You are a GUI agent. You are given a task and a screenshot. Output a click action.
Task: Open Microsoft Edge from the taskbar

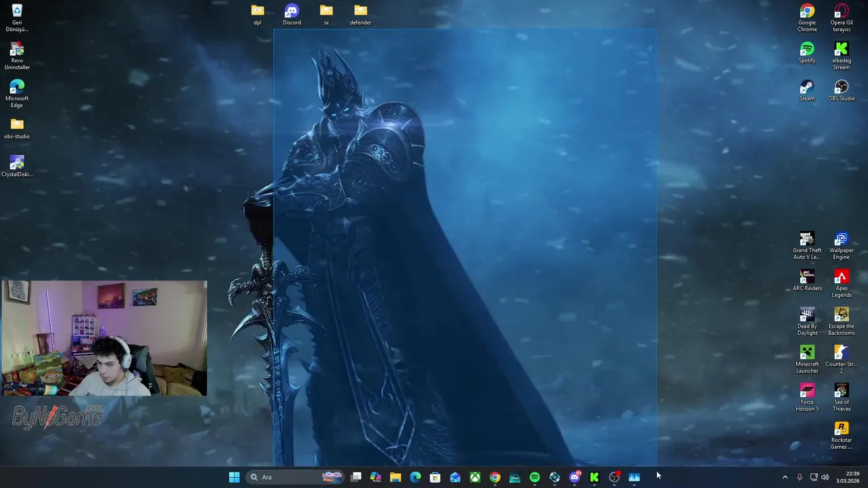[415, 477]
